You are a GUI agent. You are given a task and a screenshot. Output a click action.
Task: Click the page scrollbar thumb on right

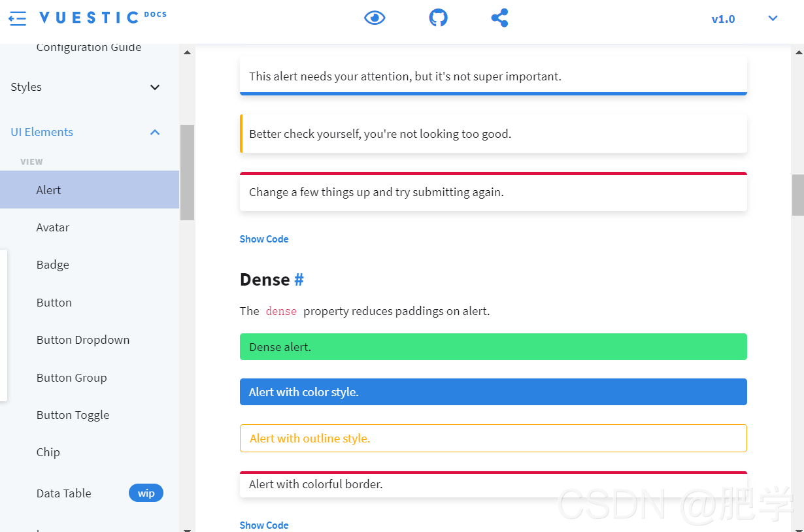coord(798,195)
